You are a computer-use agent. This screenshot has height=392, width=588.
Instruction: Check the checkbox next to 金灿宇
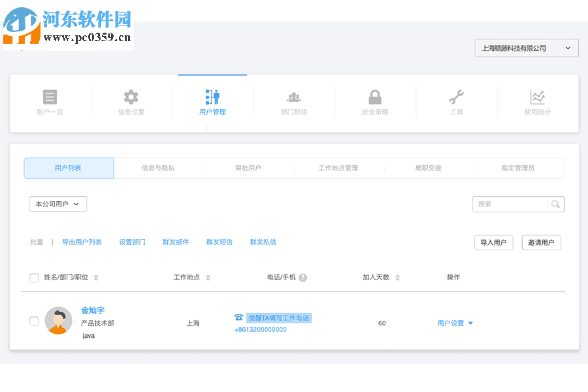34,321
